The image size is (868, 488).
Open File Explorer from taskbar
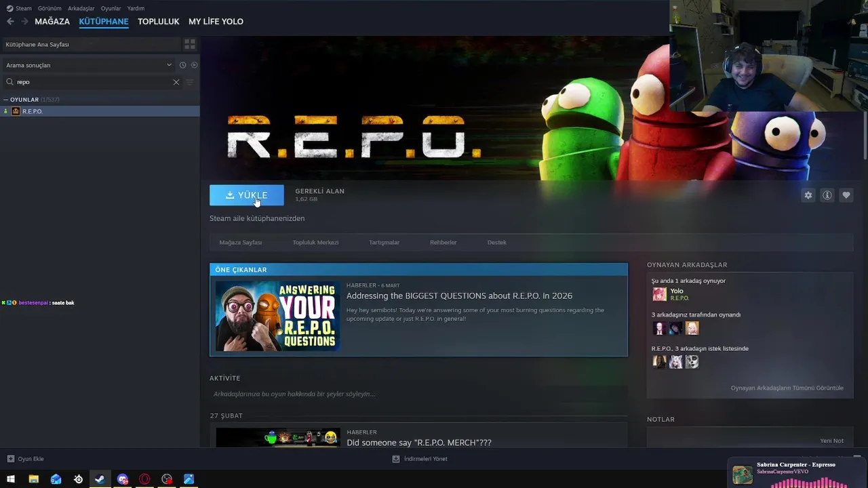33,479
